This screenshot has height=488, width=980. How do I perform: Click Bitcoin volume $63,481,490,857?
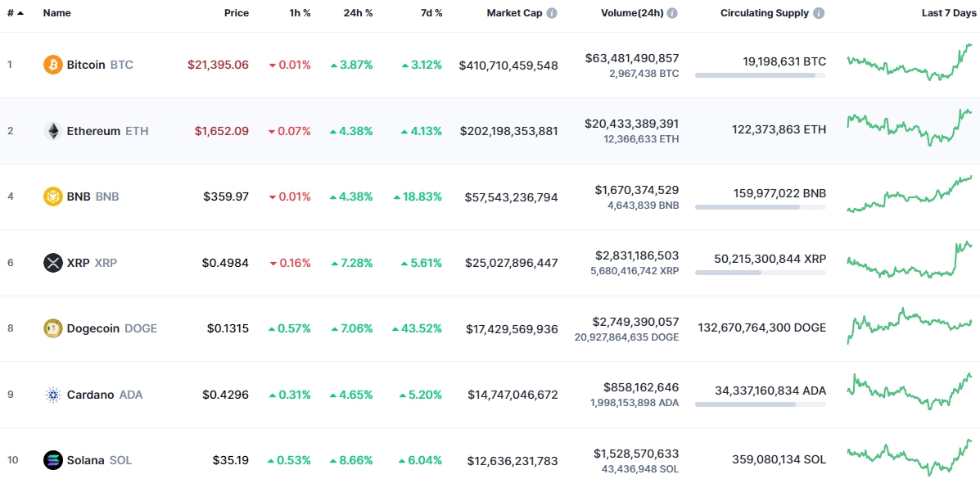pos(633,58)
